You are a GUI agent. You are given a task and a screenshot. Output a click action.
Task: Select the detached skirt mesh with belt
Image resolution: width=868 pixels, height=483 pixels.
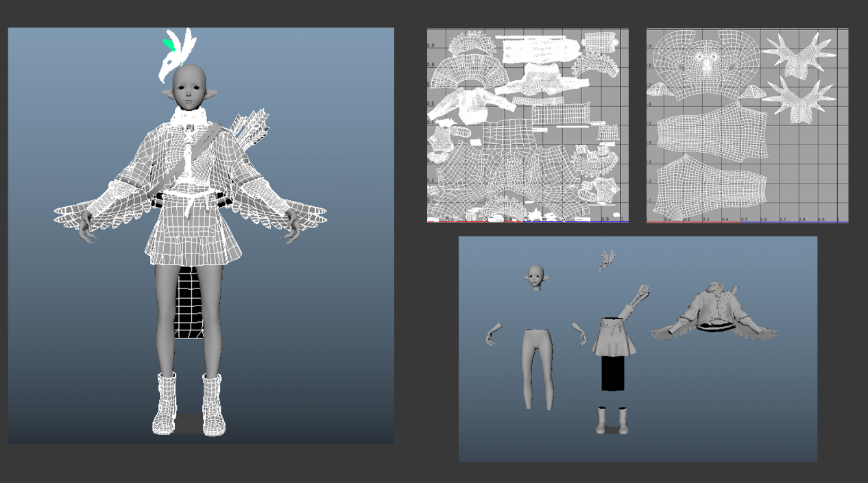[615, 336]
